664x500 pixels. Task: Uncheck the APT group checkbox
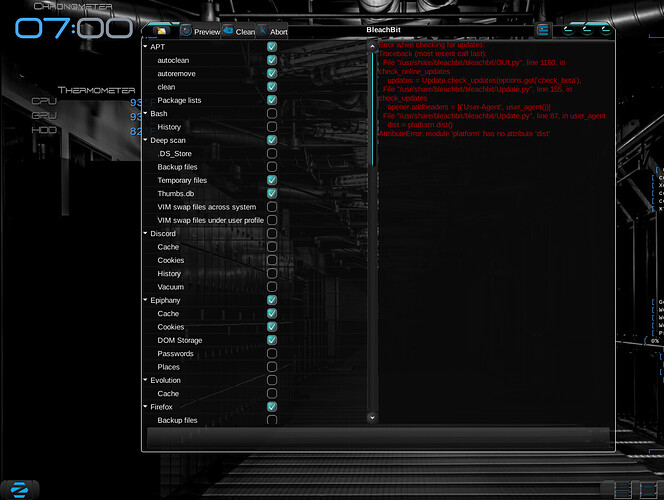tap(272, 47)
